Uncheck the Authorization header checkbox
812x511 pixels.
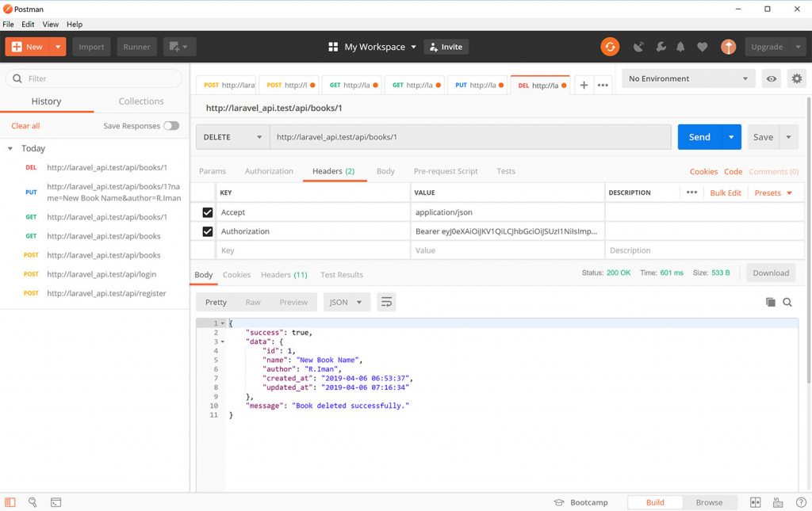(x=208, y=231)
